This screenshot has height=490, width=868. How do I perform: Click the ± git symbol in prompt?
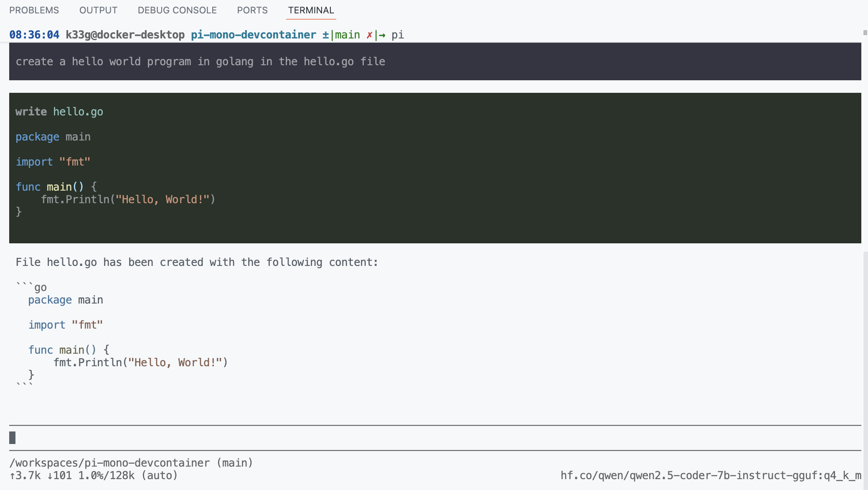325,35
